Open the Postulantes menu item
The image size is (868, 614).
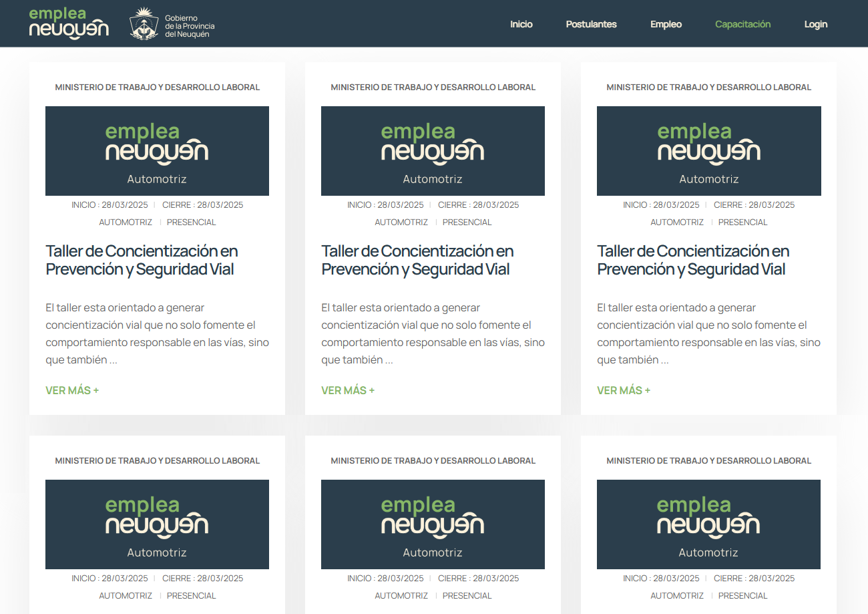[x=591, y=24]
